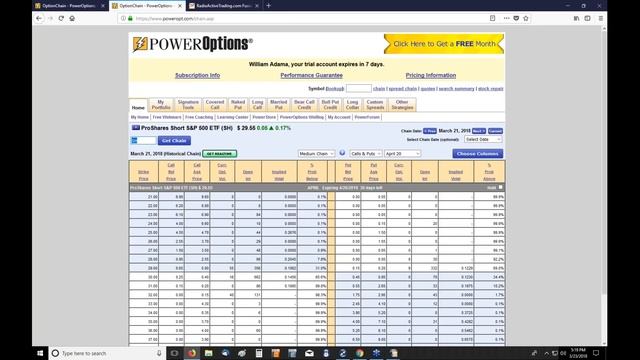Screen dimensions: 640x360
Task: Open the PowerForum submenu link
Action: click(367, 117)
